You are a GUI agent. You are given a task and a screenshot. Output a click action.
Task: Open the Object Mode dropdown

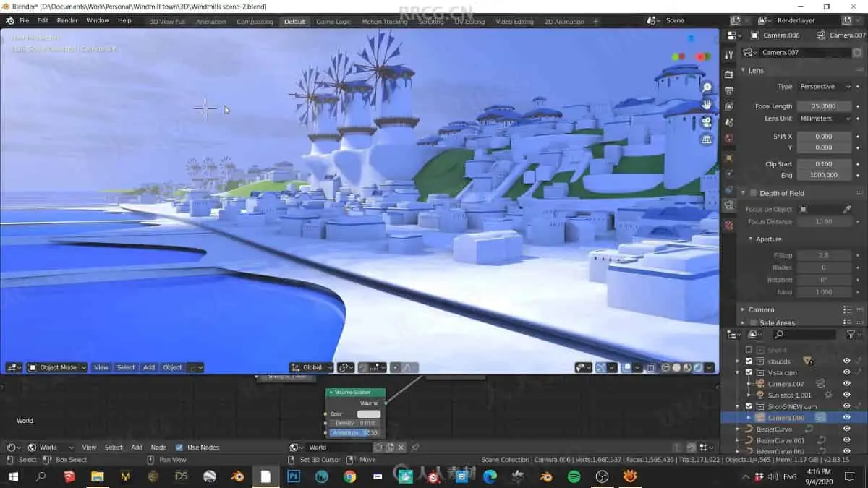point(57,367)
